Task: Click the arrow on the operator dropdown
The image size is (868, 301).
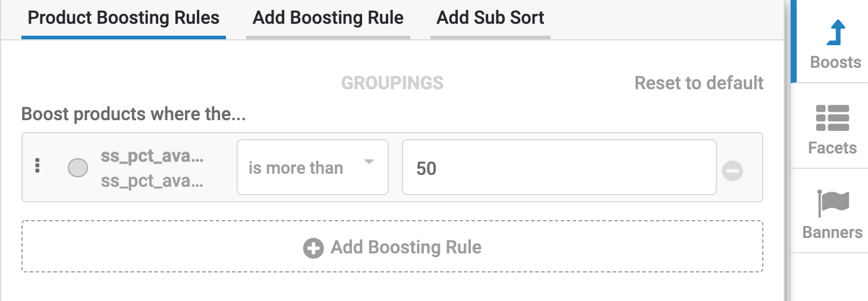Action: coord(369,162)
